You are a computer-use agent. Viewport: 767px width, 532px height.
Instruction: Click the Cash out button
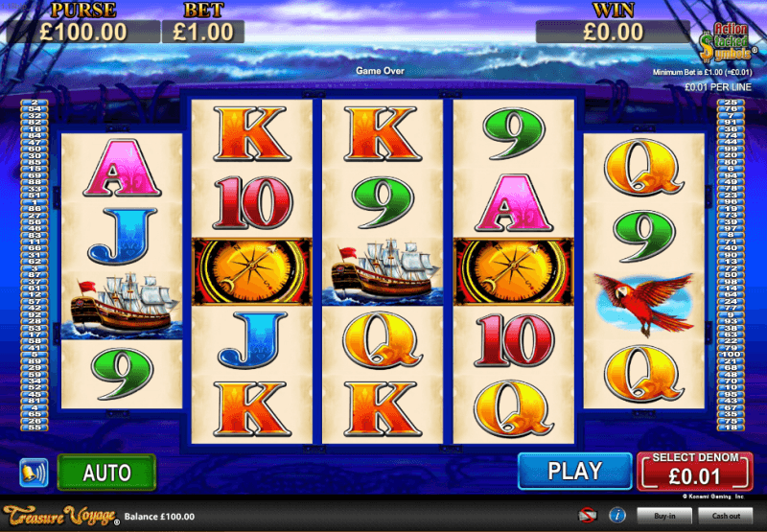[726, 516]
